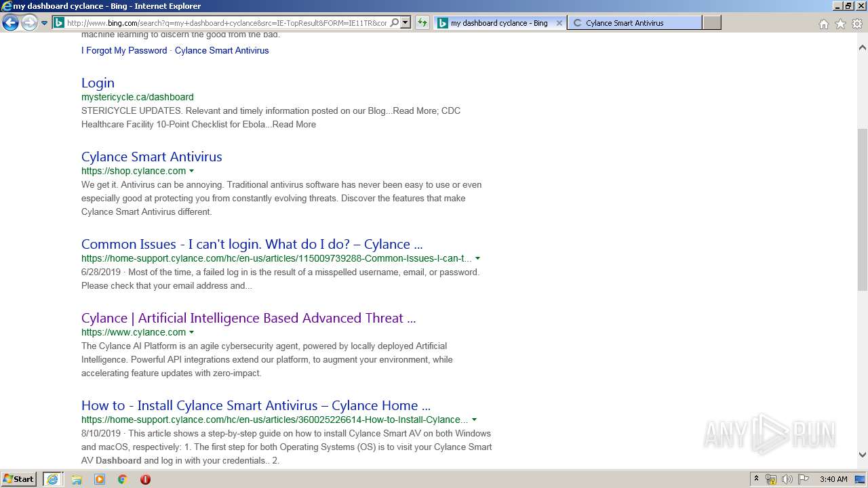Open 'Cylance | Artificial Intelligence Based Advanced Threat' result

[x=248, y=318]
